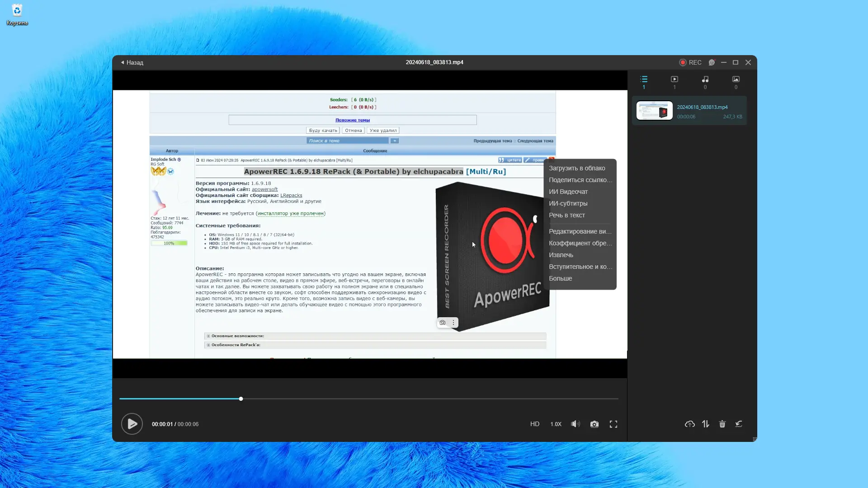Click the upload to cloud icon
Image resolution: width=868 pixels, height=488 pixels.
(689, 424)
